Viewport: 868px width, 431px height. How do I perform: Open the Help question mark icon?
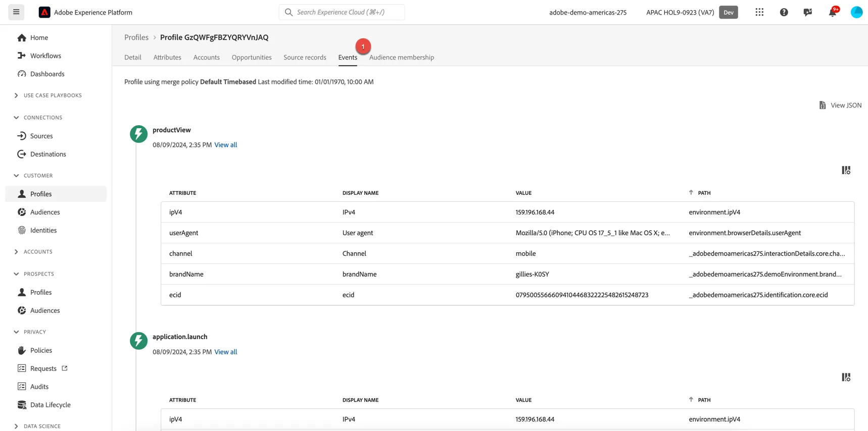click(x=784, y=12)
